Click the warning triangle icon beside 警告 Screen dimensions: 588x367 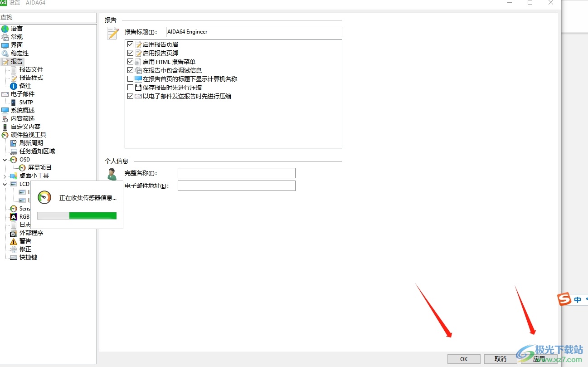(14, 241)
